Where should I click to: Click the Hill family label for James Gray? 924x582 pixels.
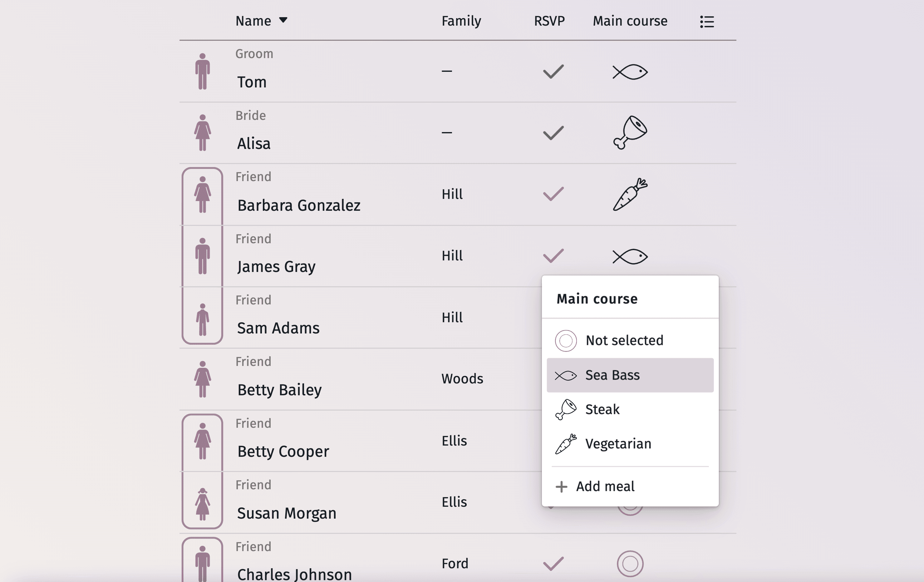(x=453, y=255)
